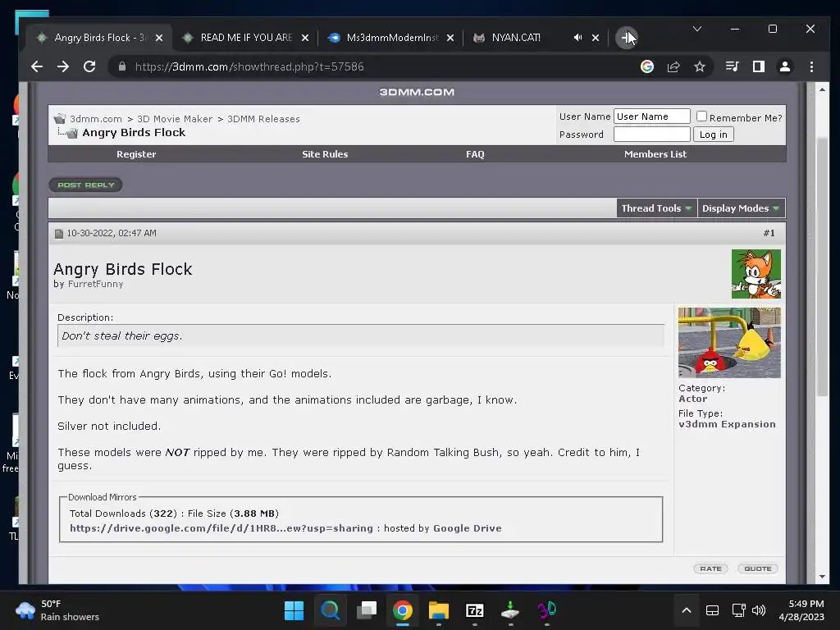The height and width of the screenshot is (630, 840).
Task: Open the 3DMM Releases breadcrumb
Action: coord(263,119)
